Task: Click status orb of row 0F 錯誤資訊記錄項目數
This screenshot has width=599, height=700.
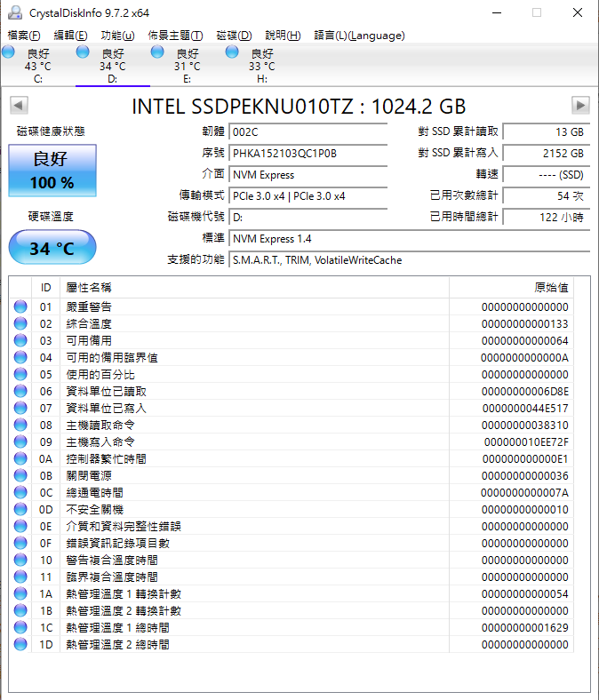Action: click(x=20, y=543)
